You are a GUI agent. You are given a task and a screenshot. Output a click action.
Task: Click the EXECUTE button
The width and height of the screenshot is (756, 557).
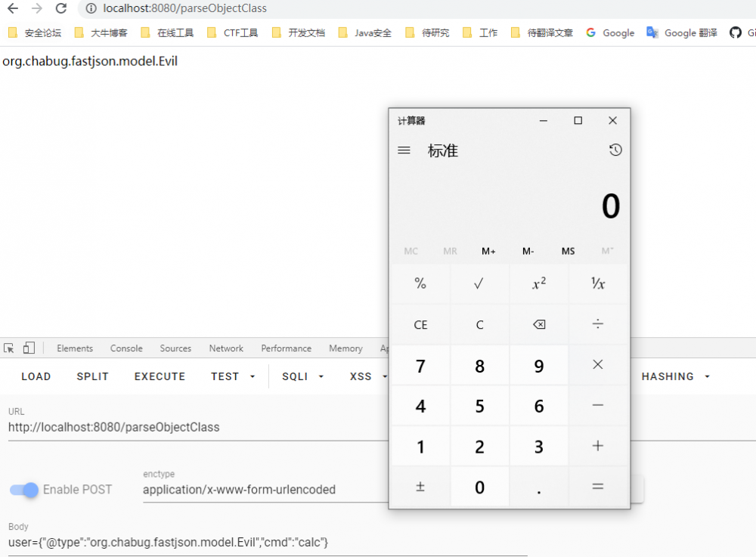[x=159, y=376]
